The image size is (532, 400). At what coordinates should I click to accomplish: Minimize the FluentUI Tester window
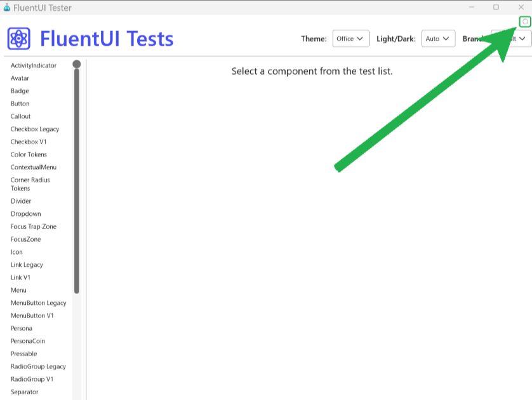(x=472, y=7)
